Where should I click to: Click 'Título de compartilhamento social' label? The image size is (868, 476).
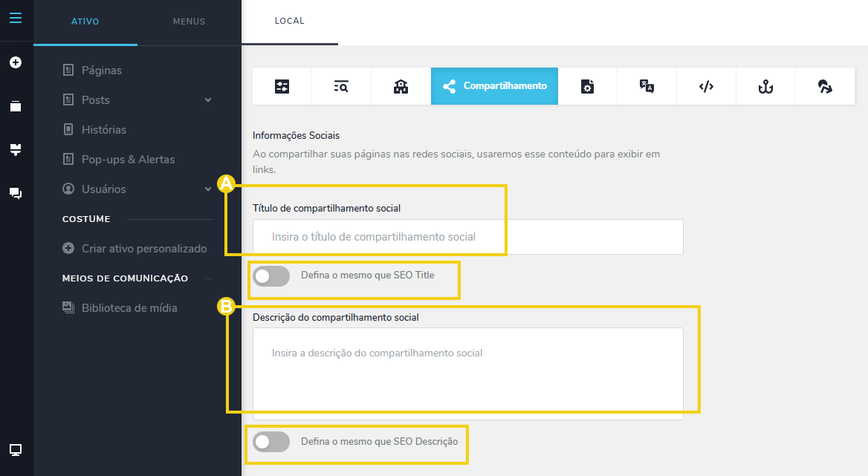(x=326, y=209)
